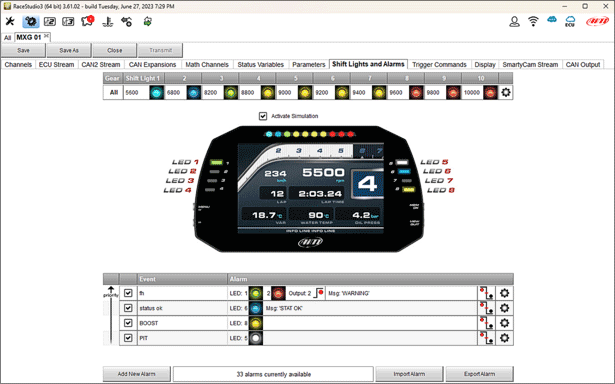Select Shift Light 1 cyan color swatch
The height and width of the screenshot is (384, 615).
coord(157,93)
